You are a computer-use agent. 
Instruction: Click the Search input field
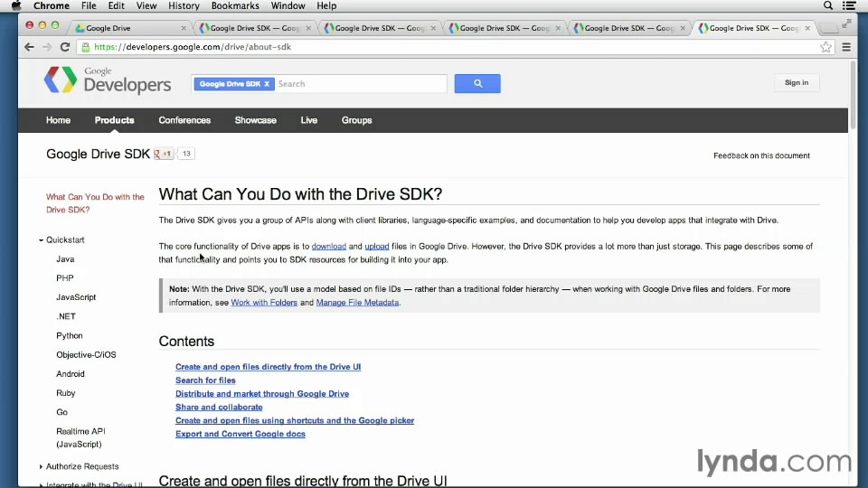pyautogui.click(x=361, y=84)
